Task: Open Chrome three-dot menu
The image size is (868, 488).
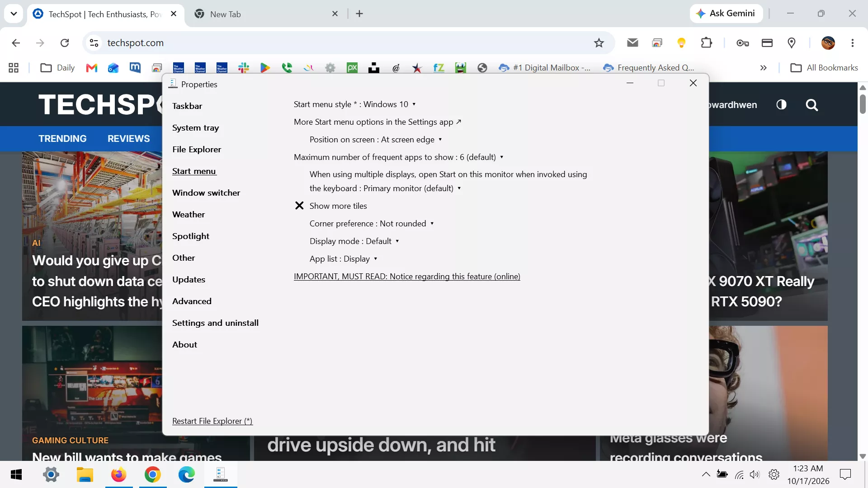Action: 853,43
